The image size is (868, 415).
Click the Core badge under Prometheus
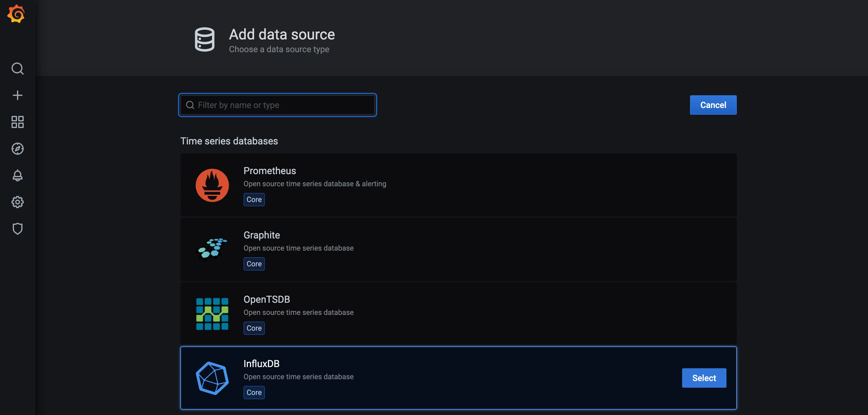pyautogui.click(x=254, y=200)
